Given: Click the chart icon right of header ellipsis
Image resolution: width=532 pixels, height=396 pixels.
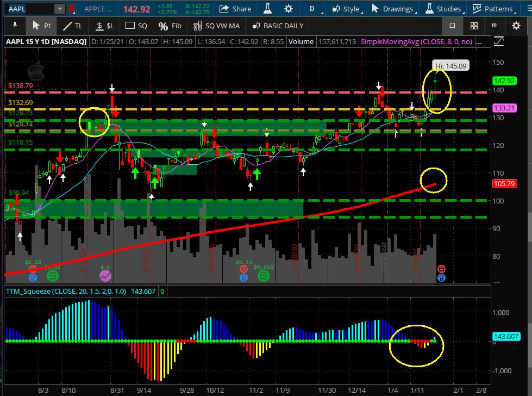Looking at the screenshot, I should tap(499, 42).
